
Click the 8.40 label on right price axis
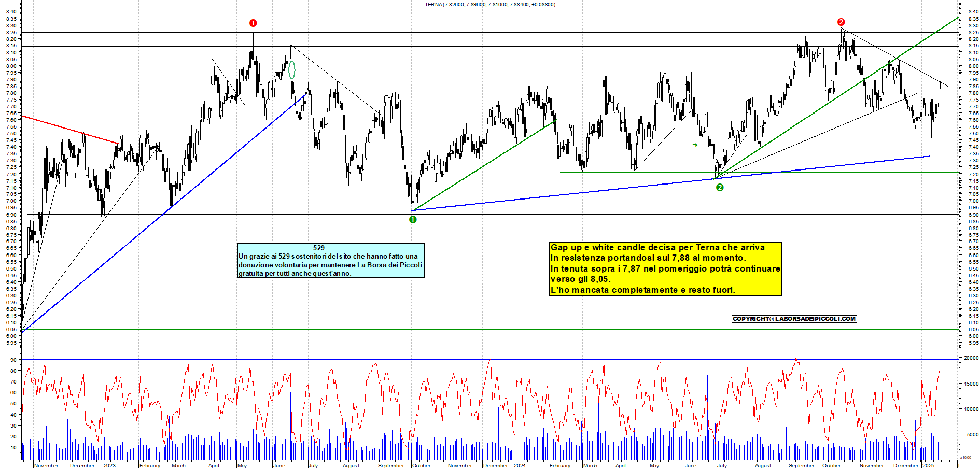[973, 11]
